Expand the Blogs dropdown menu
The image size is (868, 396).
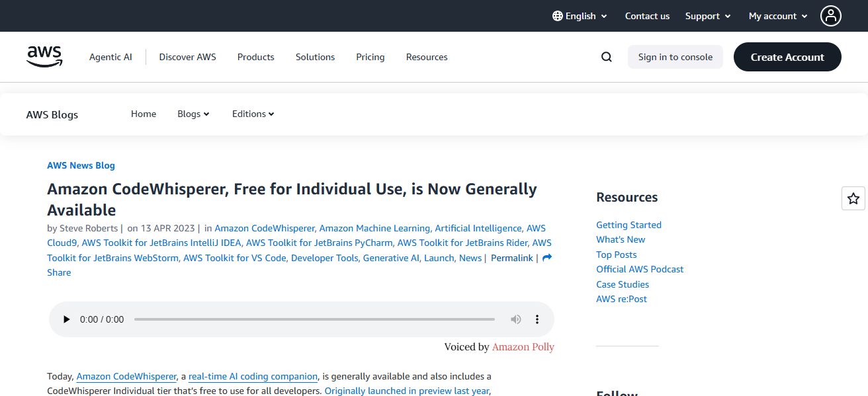coord(193,114)
